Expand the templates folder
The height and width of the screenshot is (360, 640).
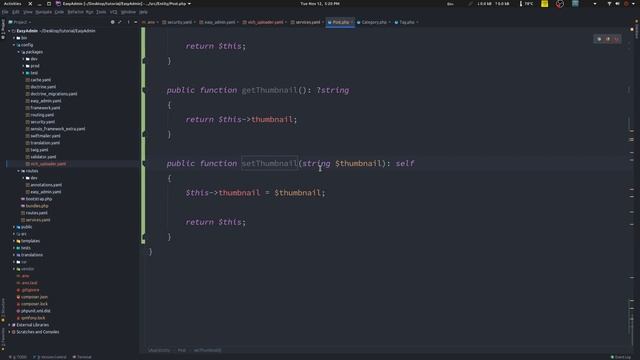(14, 241)
